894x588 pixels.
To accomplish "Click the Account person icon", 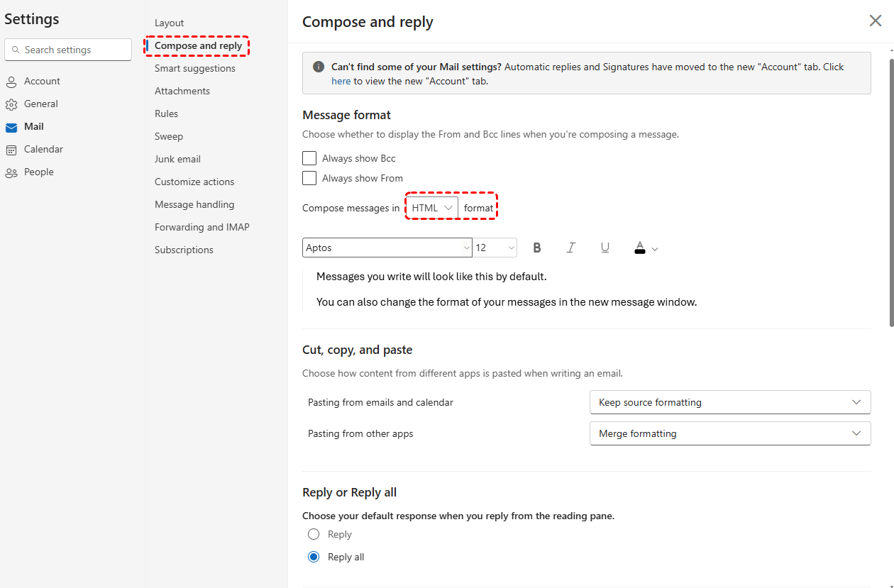I will tap(11, 82).
